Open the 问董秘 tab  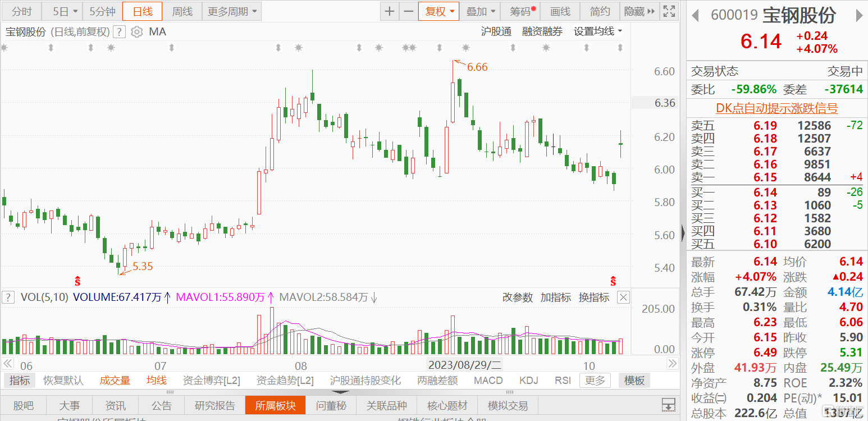coord(331,405)
